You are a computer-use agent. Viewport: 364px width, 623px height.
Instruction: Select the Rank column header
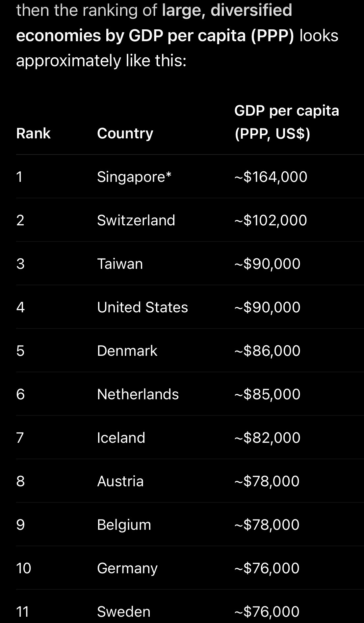click(x=33, y=133)
